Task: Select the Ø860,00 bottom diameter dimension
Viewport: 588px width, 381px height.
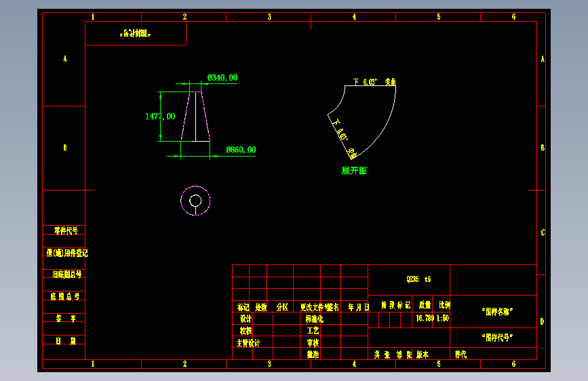Action: click(241, 150)
